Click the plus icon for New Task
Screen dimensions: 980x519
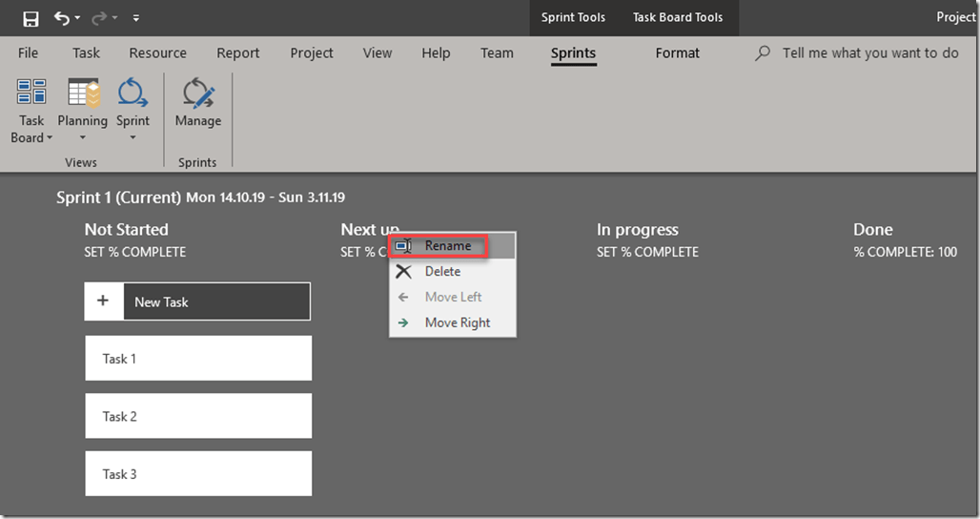pos(104,301)
